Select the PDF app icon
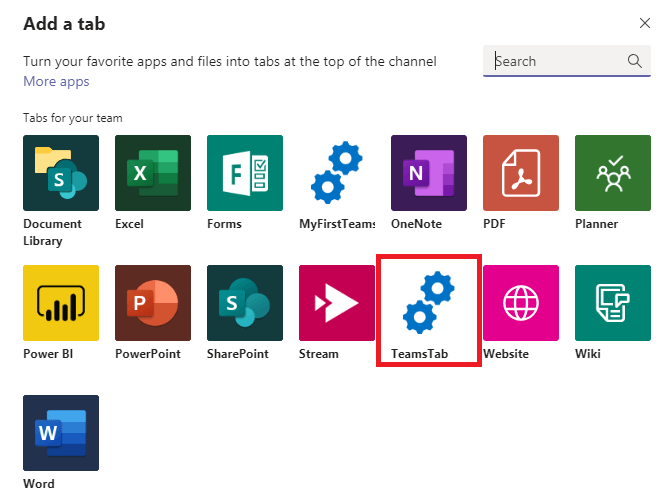Image resolution: width=663 pixels, height=497 pixels. tap(521, 173)
